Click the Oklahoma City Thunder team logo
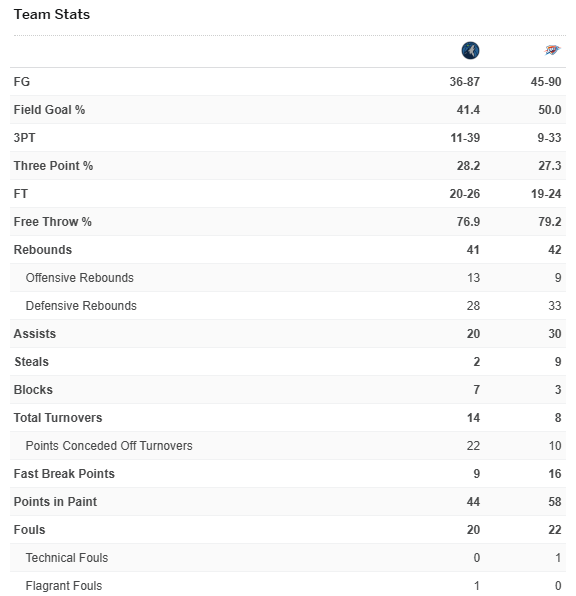Image resolution: width=576 pixels, height=596 pixels. pos(552,50)
